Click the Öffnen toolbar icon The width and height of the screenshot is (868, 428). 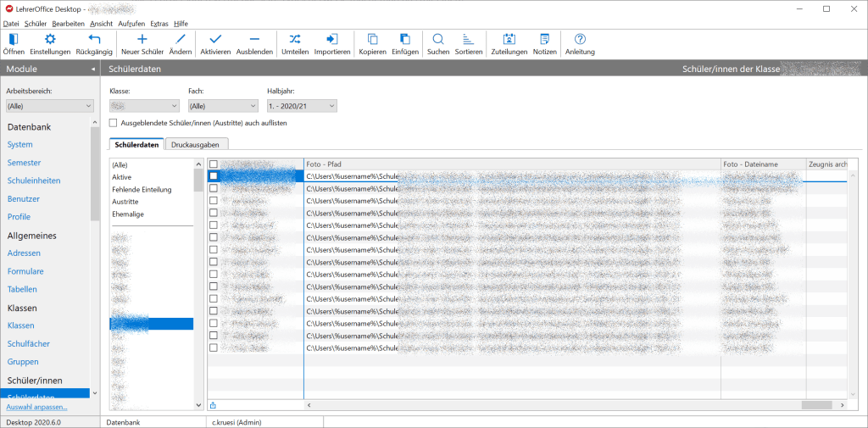pyautogui.click(x=14, y=40)
